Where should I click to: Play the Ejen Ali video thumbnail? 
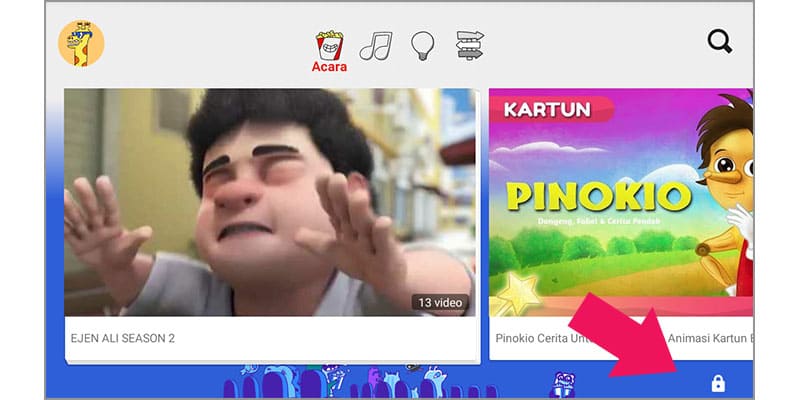[x=270, y=202]
